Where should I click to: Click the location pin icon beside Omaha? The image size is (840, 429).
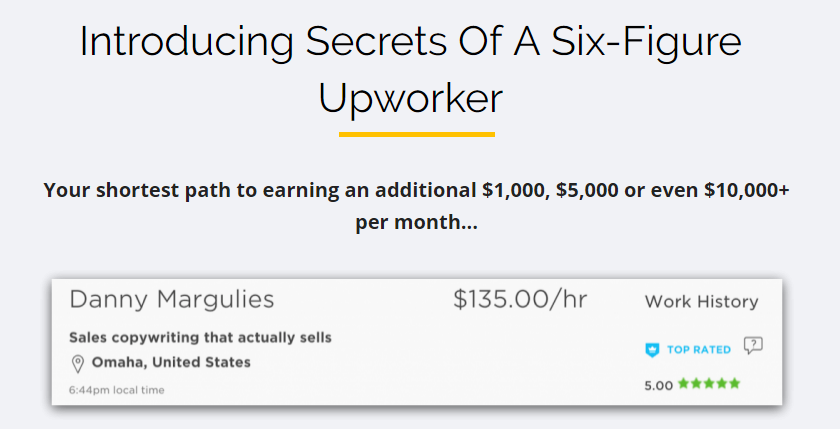tap(78, 363)
